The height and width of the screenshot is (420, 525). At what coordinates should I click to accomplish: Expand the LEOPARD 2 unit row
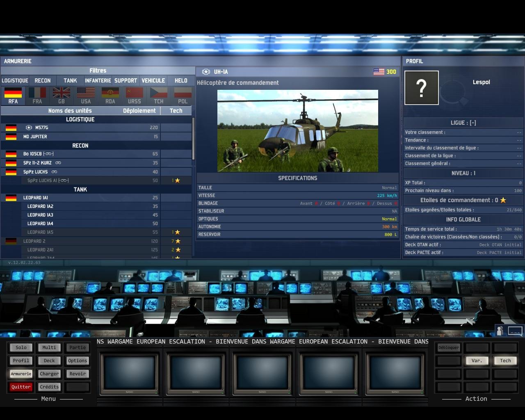(34, 241)
